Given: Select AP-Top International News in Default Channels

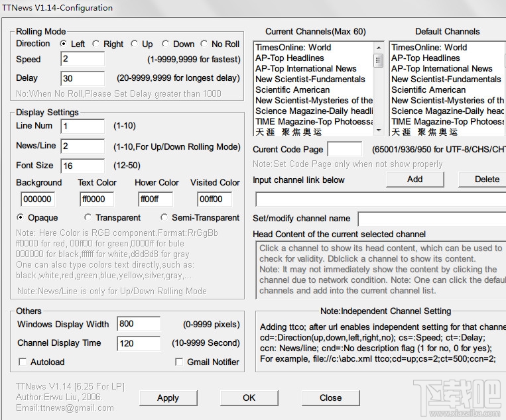Looking at the screenshot, I should 448,69.
